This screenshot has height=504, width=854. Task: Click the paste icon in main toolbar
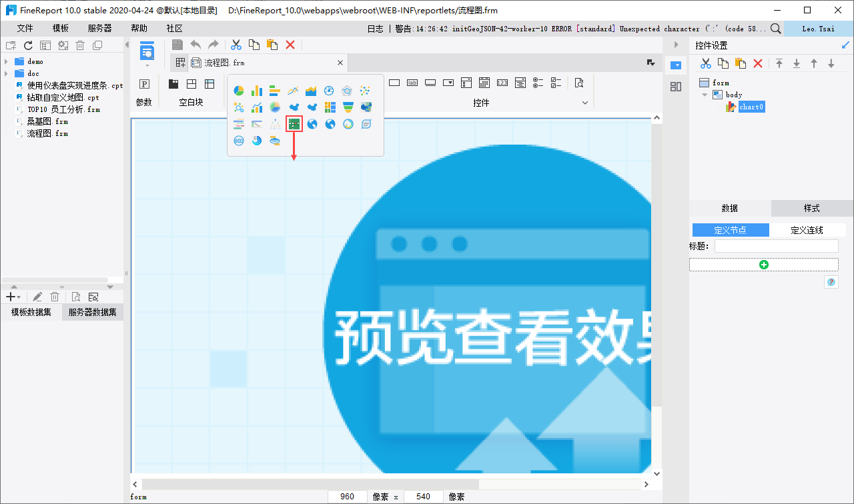coord(272,45)
